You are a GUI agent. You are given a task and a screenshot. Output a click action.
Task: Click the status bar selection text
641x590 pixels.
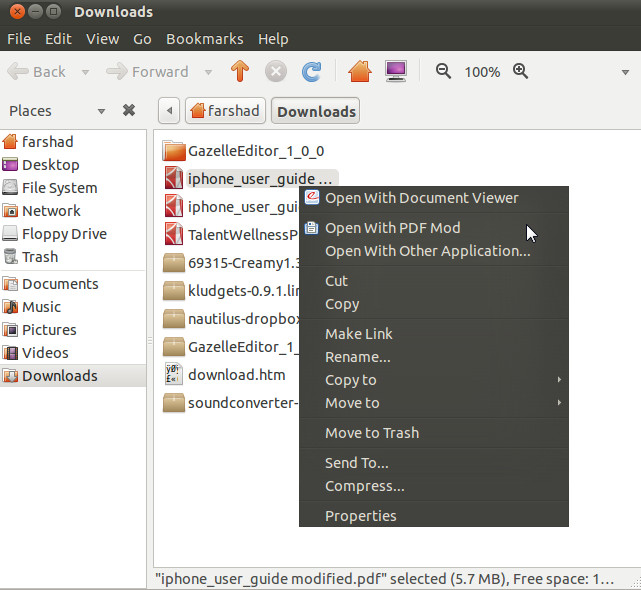click(385, 579)
